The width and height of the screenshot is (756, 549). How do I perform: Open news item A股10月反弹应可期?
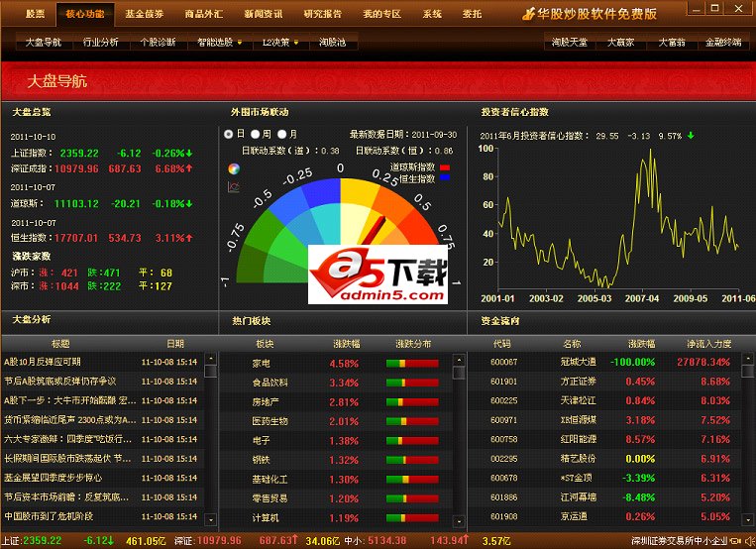[x=43, y=362]
